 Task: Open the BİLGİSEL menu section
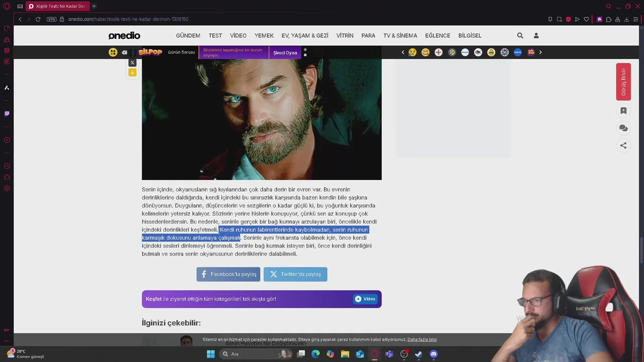470,36
